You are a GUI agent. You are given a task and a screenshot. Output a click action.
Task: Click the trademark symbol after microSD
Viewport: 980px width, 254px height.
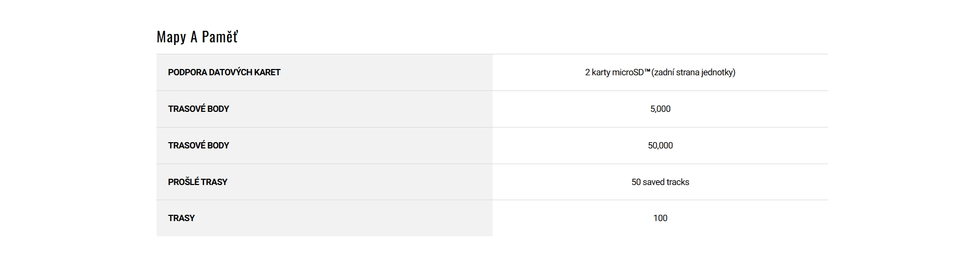[x=648, y=71]
